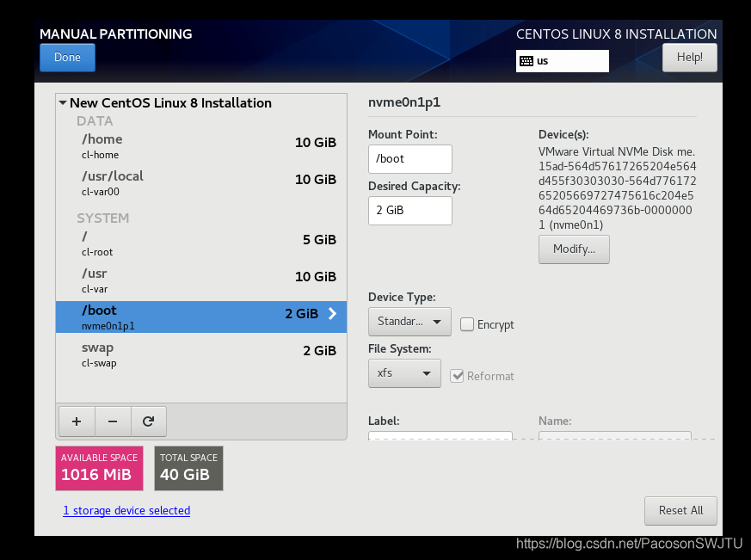This screenshot has height=560, width=751.
Task: Focus the Mount Point input field
Action: pyautogui.click(x=410, y=159)
